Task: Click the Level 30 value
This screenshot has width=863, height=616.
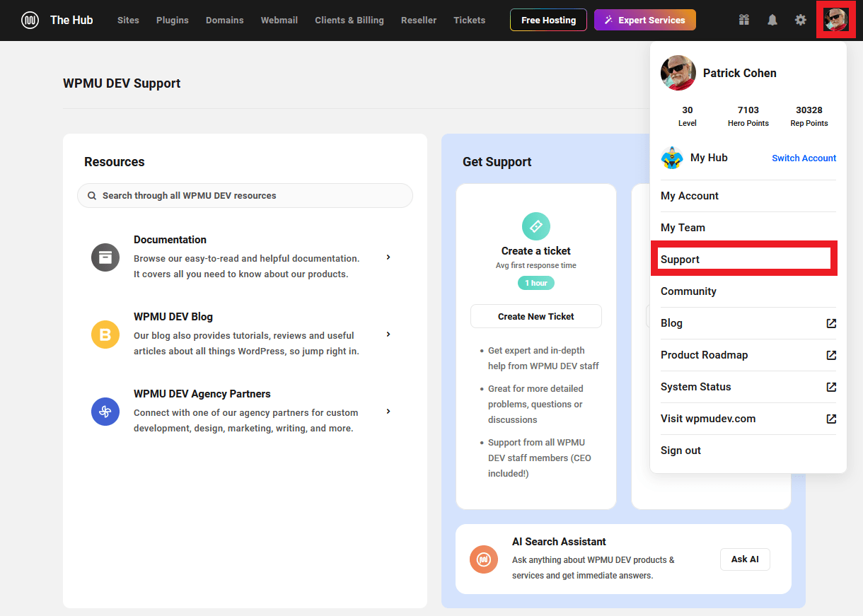Action: (688, 110)
